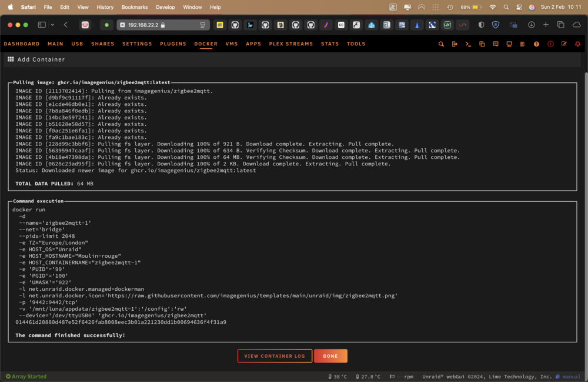Open Control Center in menu bar

pyautogui.click(x=519, y=7)
